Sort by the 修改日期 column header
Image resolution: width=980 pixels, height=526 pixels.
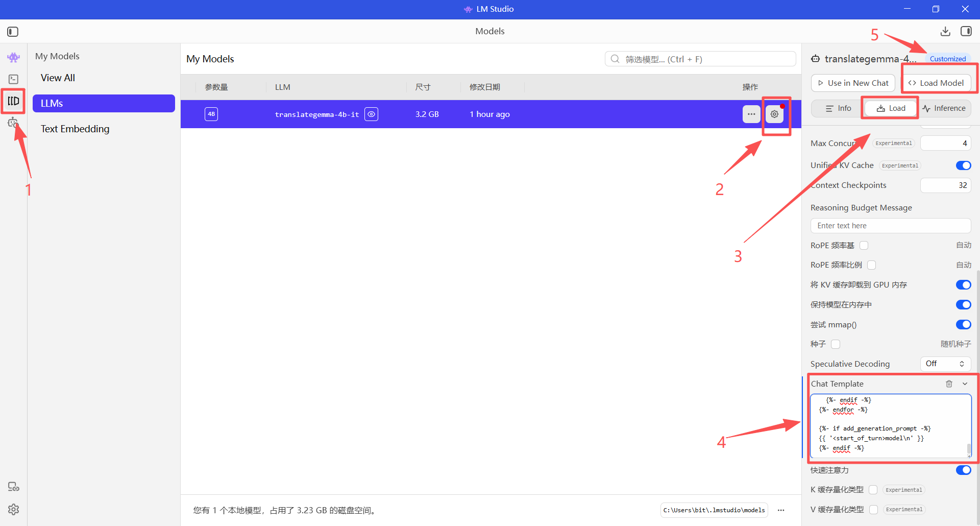(485, 87)
